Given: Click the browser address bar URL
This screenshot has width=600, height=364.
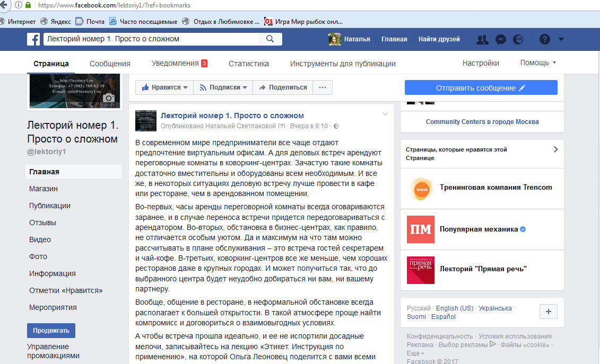Looking at the screenshot, I should pyautogui.click(x=115, y=5).
